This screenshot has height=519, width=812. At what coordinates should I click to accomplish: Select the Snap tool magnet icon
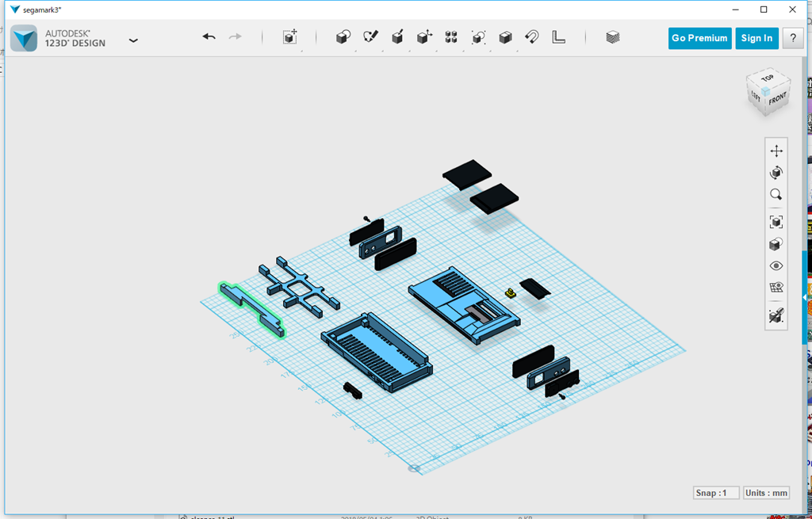pyautogui.click(x=531, y=37)
